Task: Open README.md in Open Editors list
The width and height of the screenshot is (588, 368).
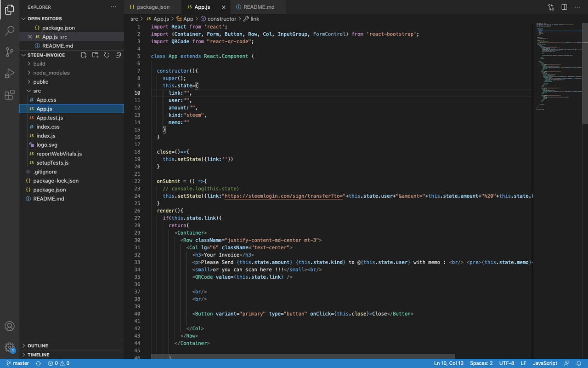Action: [x=72, y=46]
